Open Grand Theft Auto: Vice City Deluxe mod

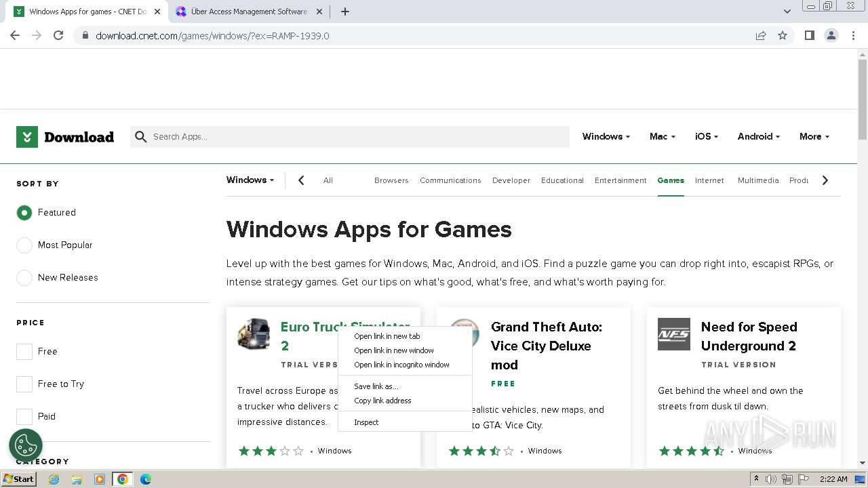[546, 346]
